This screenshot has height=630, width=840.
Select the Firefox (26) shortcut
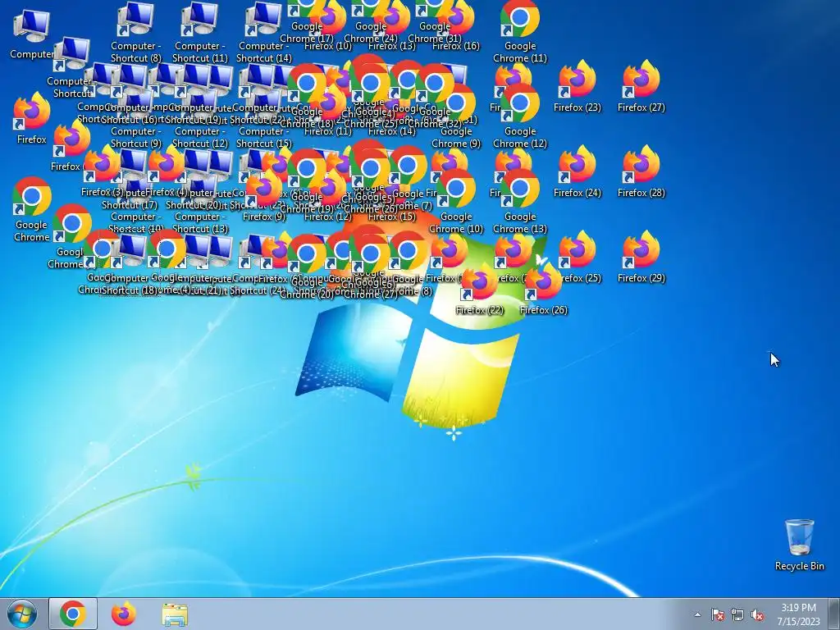pyautogui.click(x=543, y=290)
